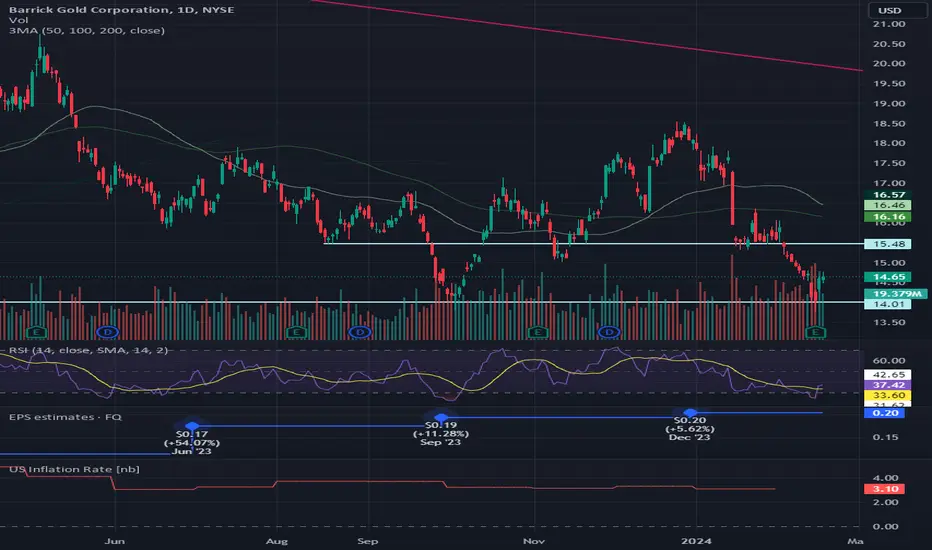Click the 37.42 RSI value label
The height and width of the screenshot is (550, 932).
tap(889, 385)
